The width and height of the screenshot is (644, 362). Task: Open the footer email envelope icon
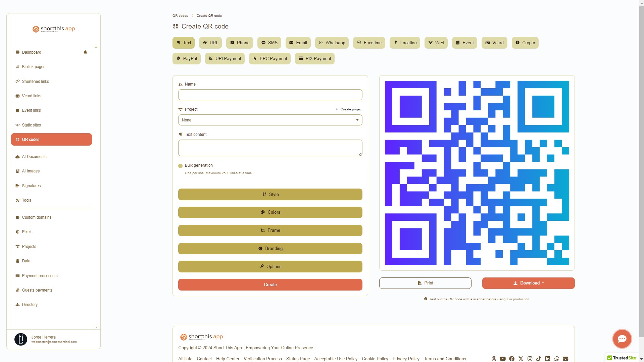tap(565, 359)
